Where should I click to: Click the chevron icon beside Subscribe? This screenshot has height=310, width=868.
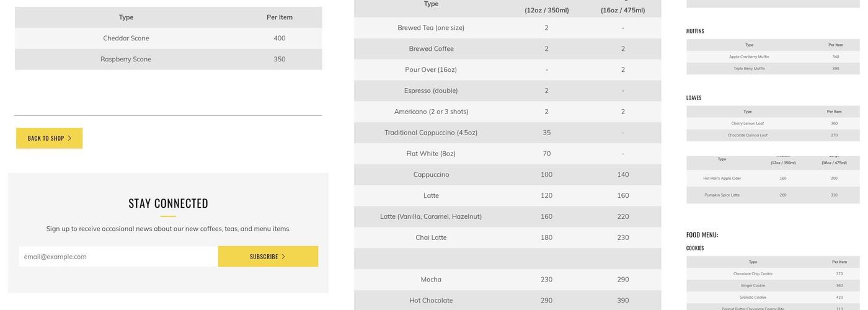tap(283, 257)
